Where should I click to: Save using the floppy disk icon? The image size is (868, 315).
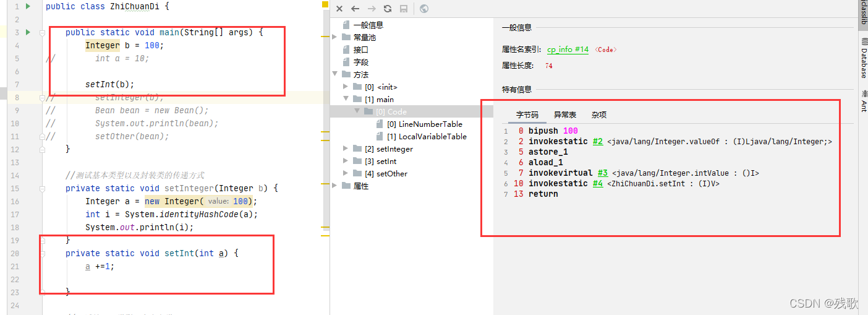click(404, 9)
